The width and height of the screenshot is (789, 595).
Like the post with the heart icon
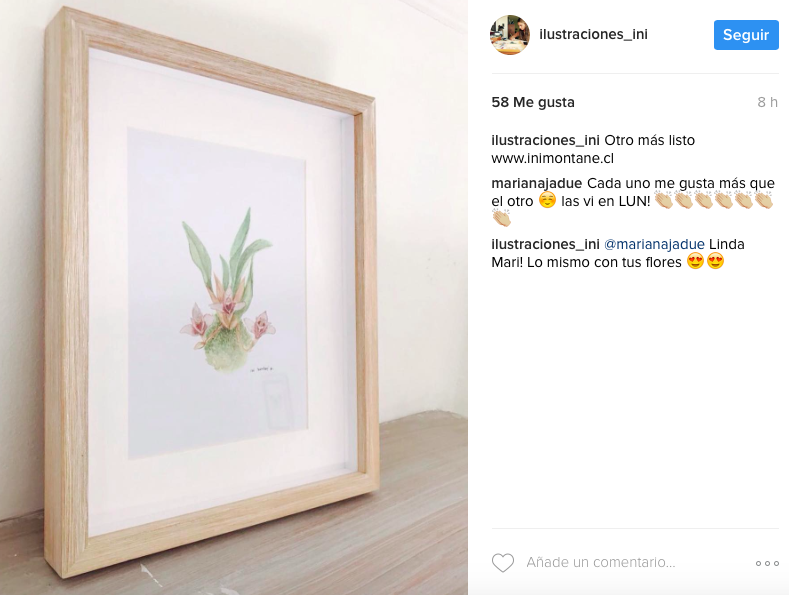coord(503,563)
